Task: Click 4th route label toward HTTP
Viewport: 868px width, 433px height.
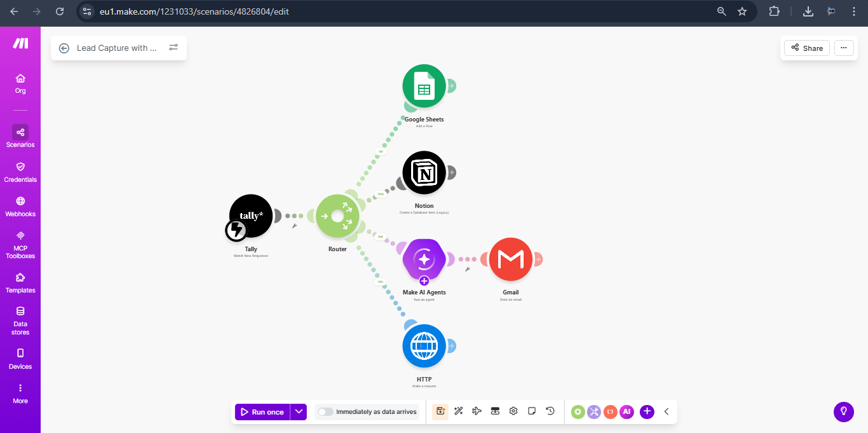Action: pos(381,282)
